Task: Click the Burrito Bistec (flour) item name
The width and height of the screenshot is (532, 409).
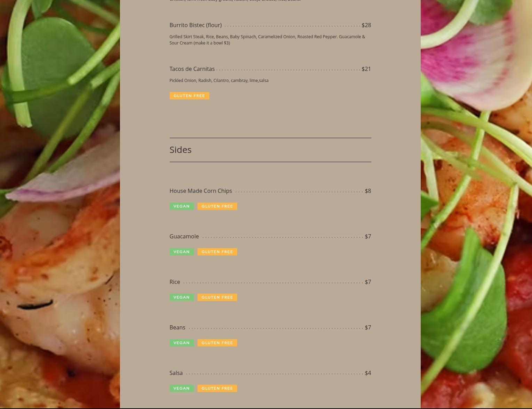Action: [195, 25]
